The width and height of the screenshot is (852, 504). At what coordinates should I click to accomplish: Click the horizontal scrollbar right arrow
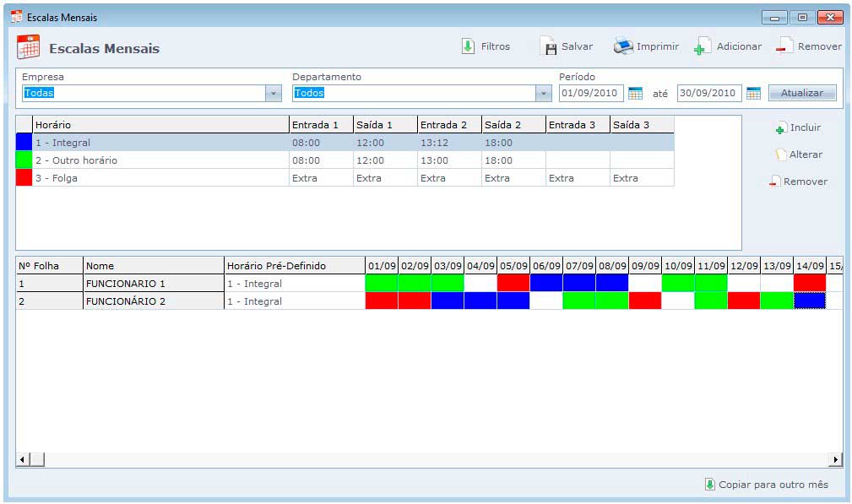[835, 459]
